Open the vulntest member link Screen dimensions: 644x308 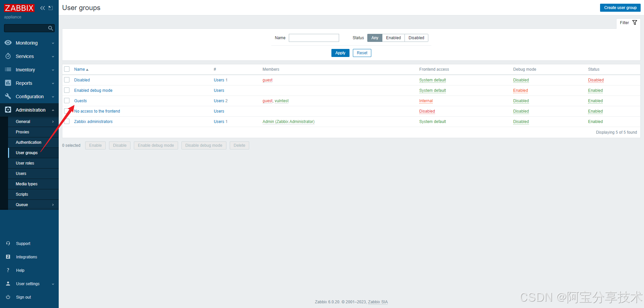coord(282,101)
